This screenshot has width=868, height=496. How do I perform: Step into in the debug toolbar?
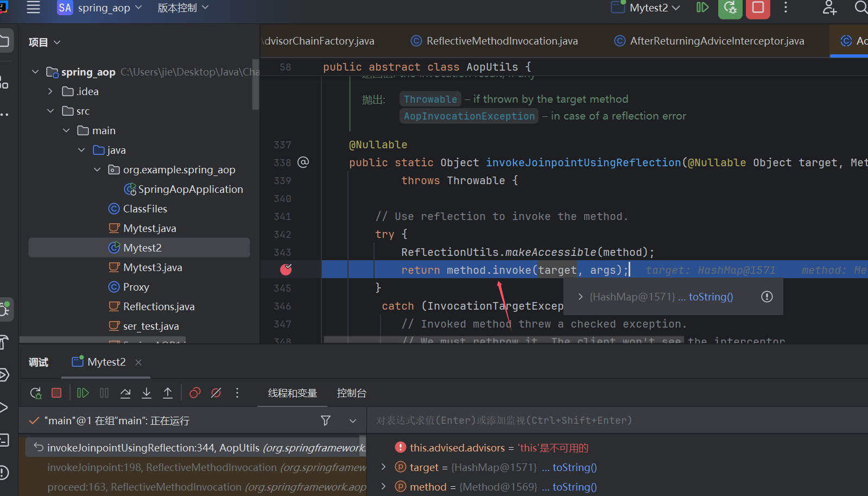click(147, 393)
